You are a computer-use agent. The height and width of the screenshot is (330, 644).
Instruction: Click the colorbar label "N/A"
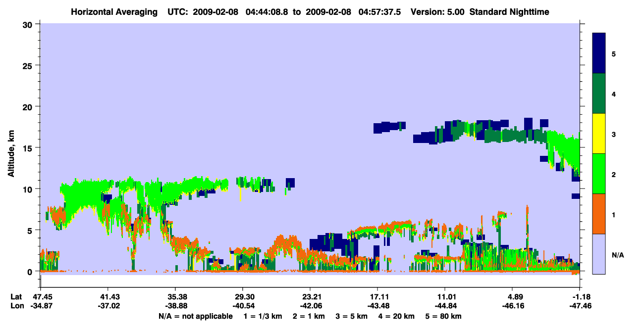pyautogui.click(x=618, y=255)
